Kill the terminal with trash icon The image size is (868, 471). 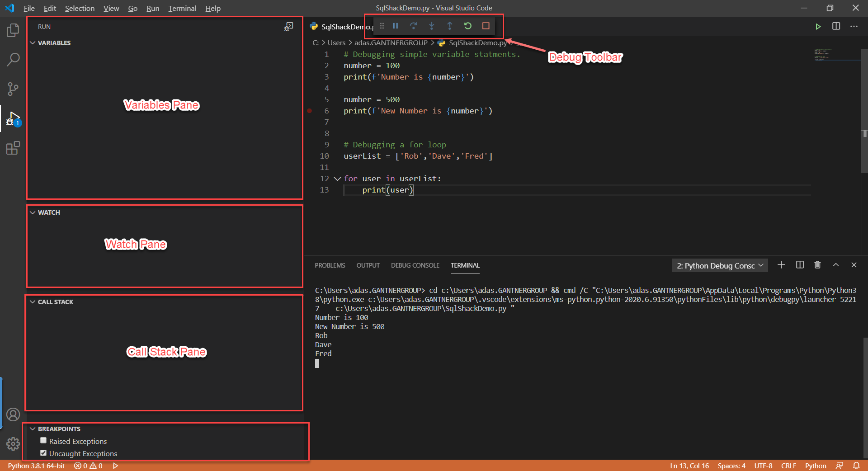817,265
